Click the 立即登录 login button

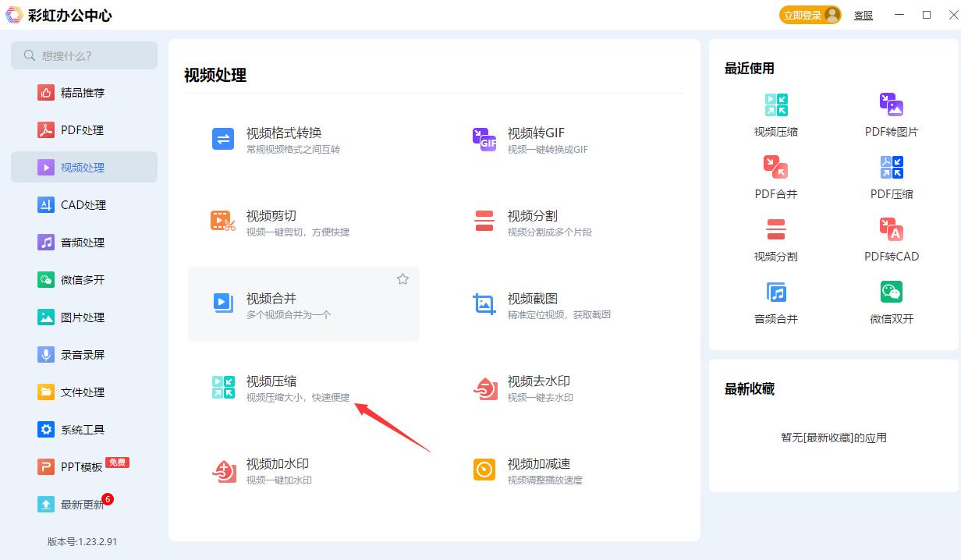pos(803,14)
